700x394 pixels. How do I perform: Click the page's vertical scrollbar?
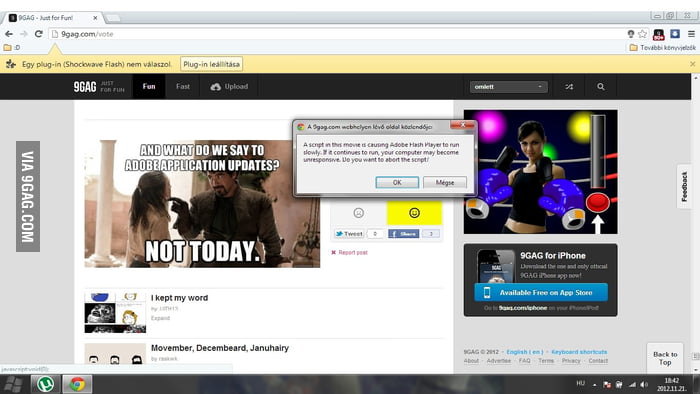click(696, 223)
